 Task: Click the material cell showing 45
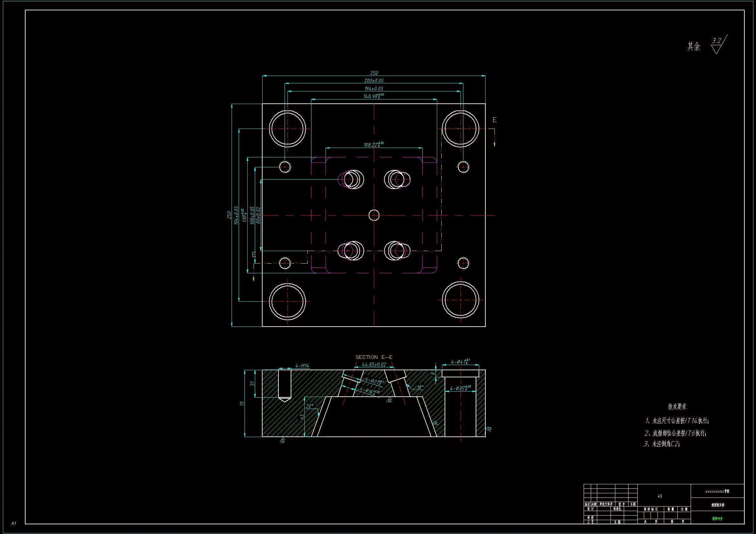coord(660,496)
